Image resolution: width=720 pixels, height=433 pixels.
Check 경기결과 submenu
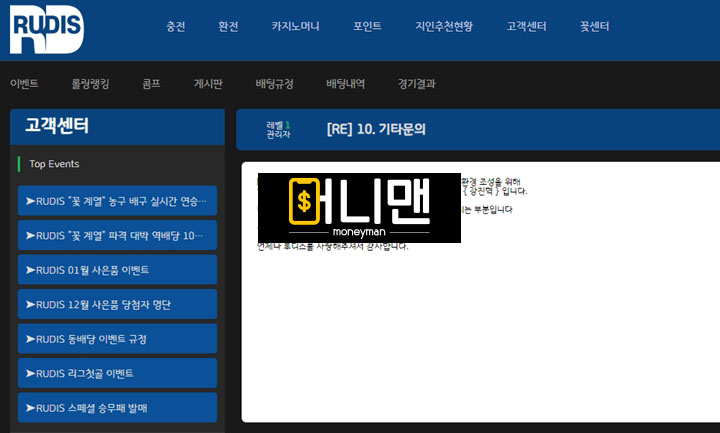tap(416, 84)
